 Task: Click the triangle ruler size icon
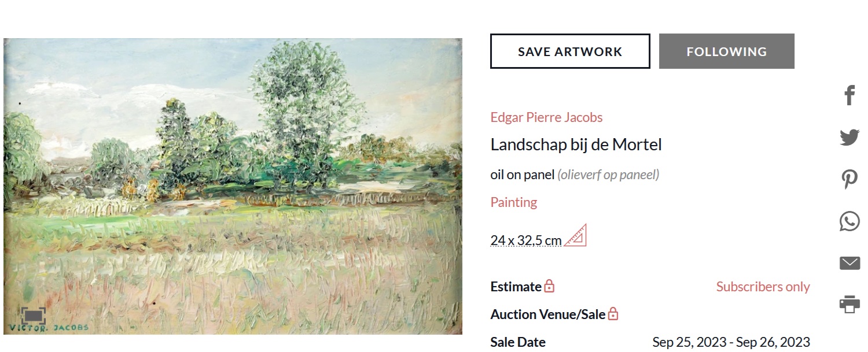click(x=575, y=235)
